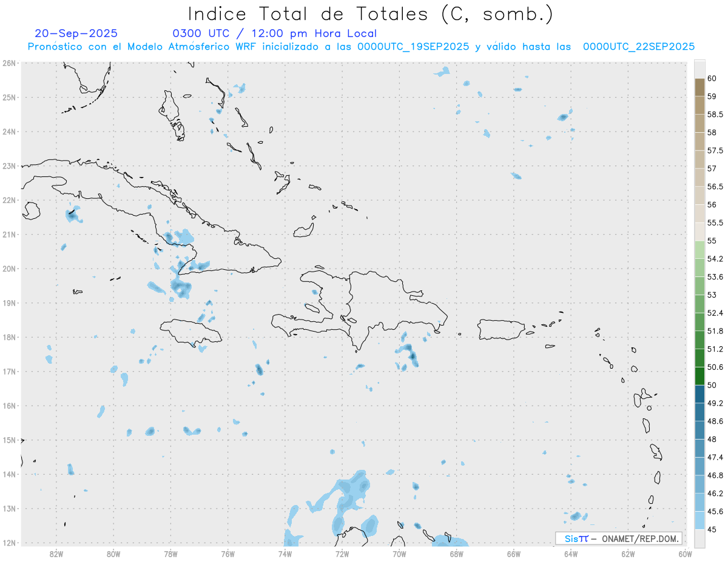The width and height of the screenshot is (728, 562).
Task: Click the longitude label '64W'
Action: click(x=571, y=554)
